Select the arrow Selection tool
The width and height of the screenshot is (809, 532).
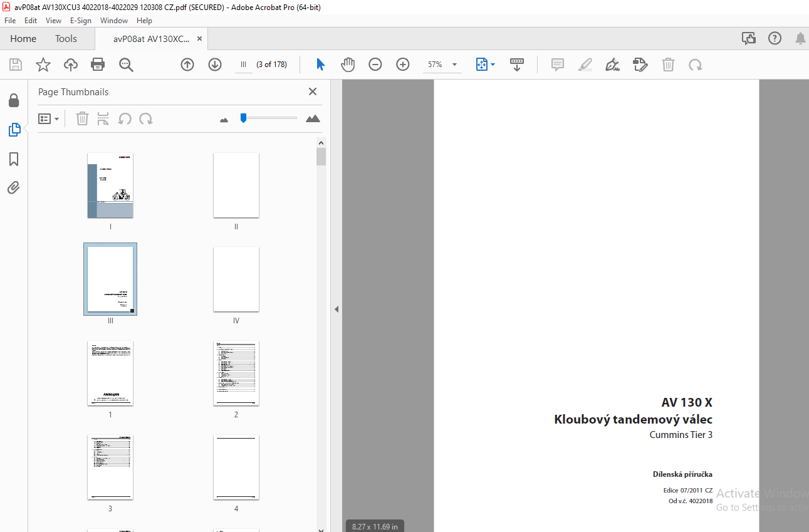tap(320, 65)
